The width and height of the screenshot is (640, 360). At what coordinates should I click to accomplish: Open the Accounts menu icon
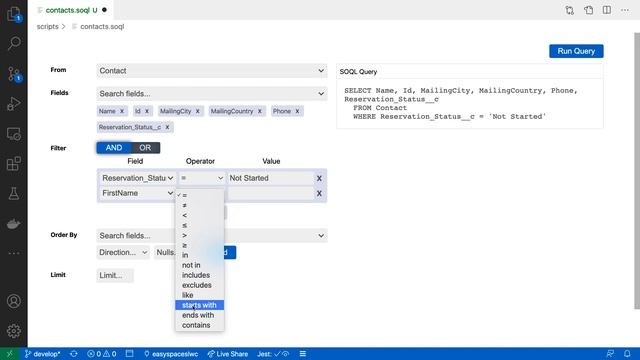[14, 301]
